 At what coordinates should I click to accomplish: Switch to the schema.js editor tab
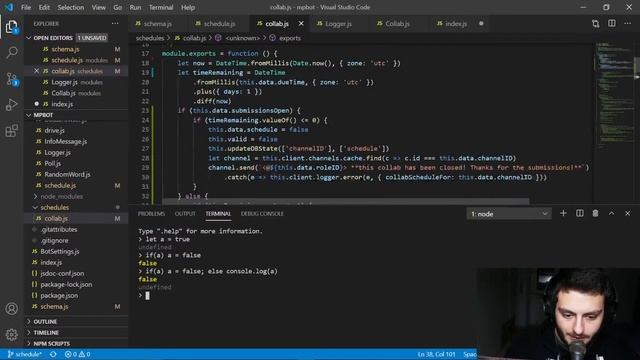click(x=158, y=24)
